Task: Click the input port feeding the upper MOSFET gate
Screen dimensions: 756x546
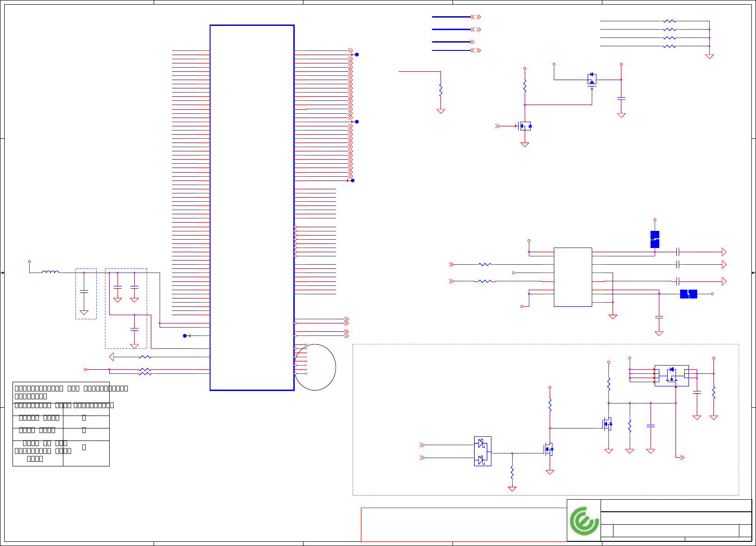Action: [x=497, y=126]
